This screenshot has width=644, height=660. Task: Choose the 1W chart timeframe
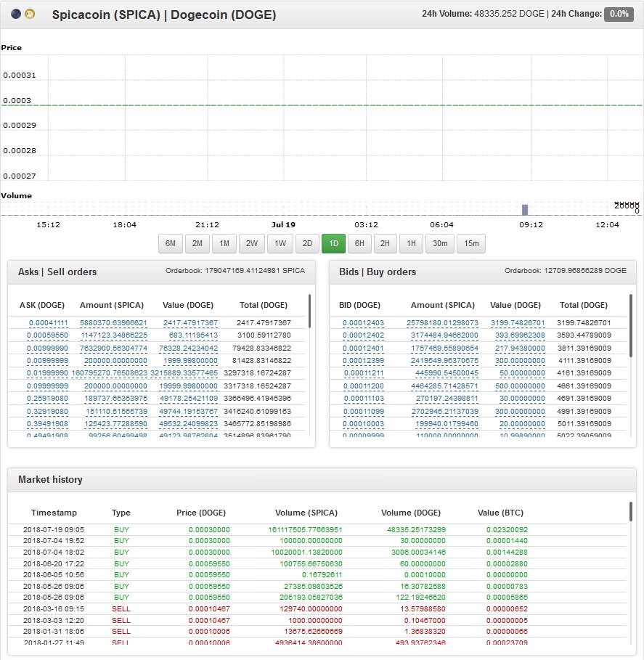click(x=280, y=244)
